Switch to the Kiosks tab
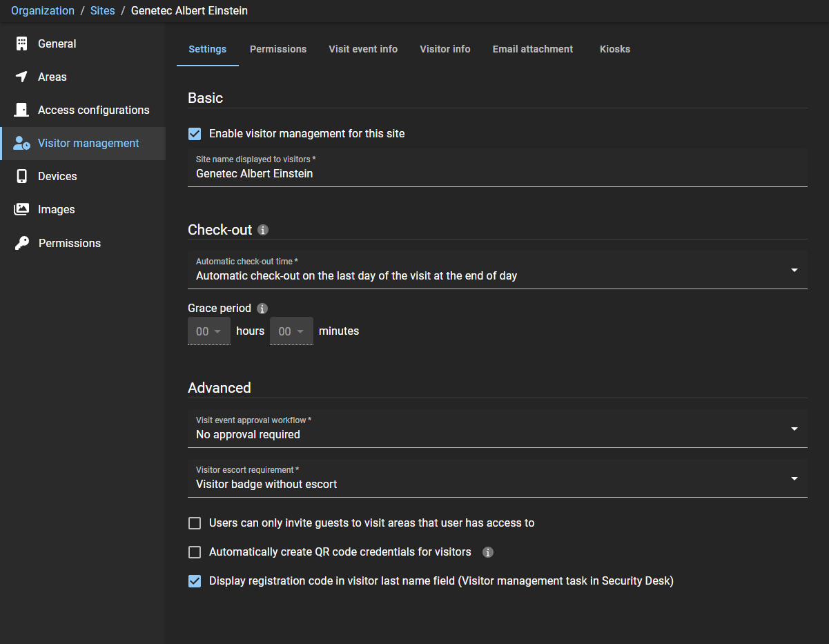The height and width of the screenshot is (644, 829). pos(614,49)
